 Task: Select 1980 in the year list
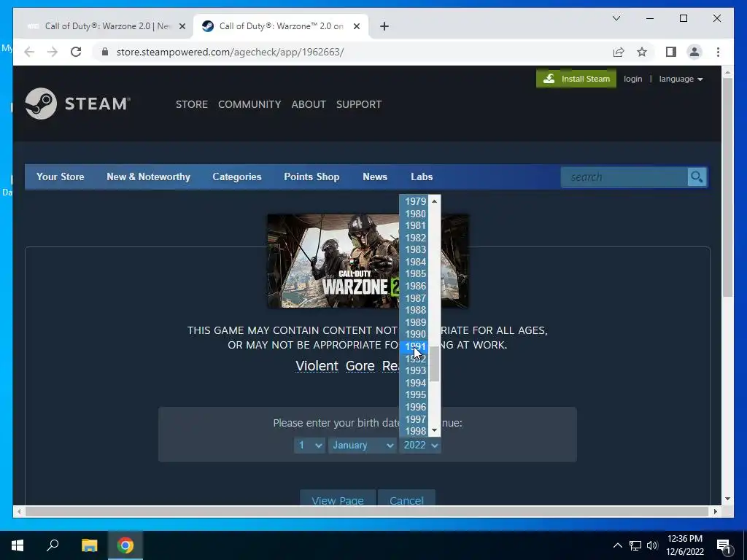tap(415, 214)
